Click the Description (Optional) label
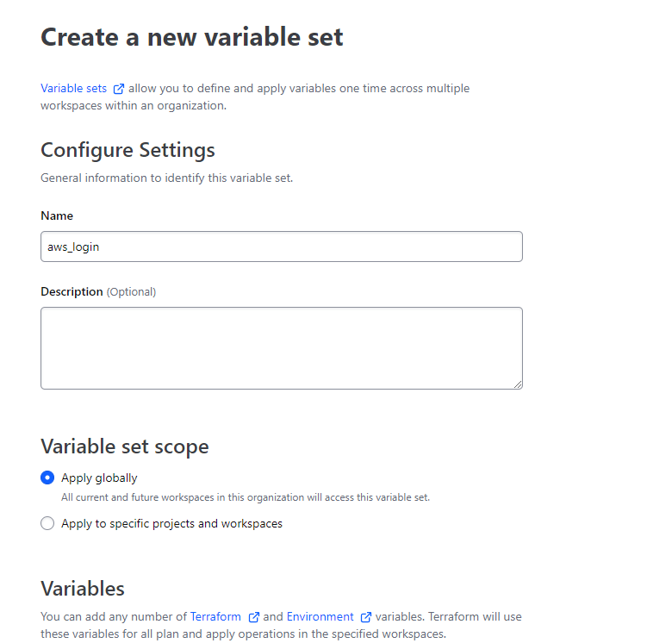This screenshot has height=643, width=672. (98, 292)
